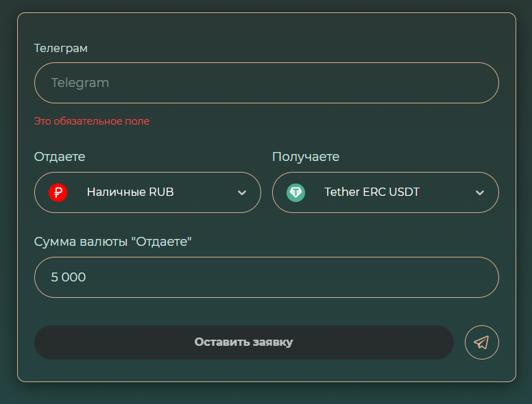
Task: Open the Получаете currency dropdown
Action: (385, 192)
